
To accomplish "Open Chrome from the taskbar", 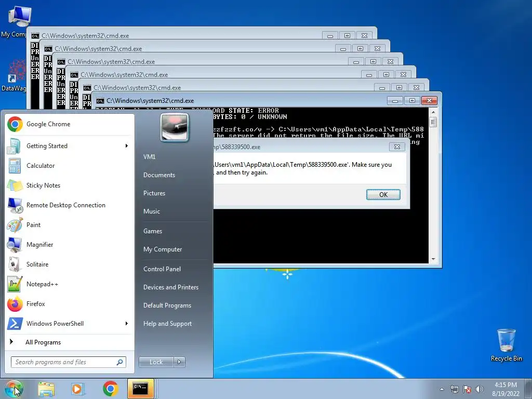I will tap(110, 389).
